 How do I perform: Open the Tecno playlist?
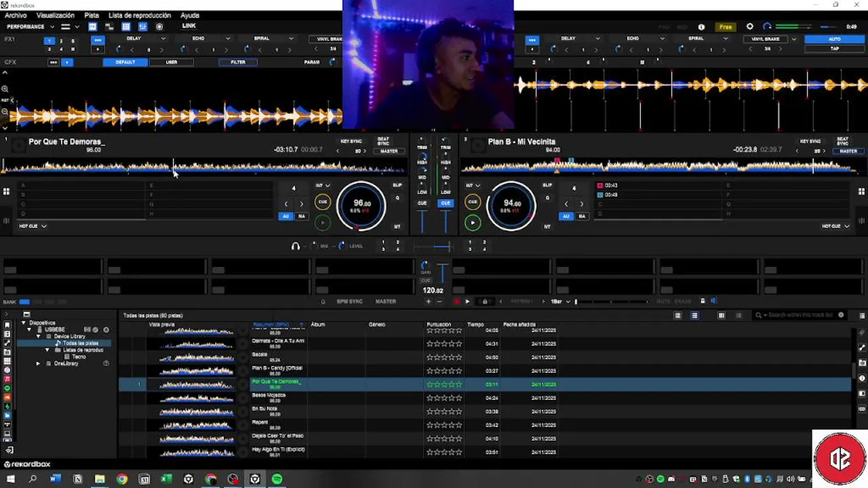click(x=79, y=357)
